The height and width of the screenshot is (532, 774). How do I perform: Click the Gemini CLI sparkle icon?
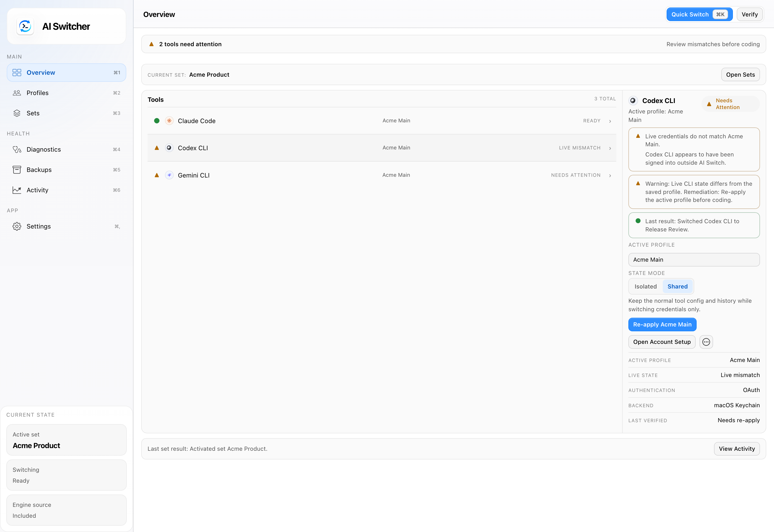pos(169,175)
